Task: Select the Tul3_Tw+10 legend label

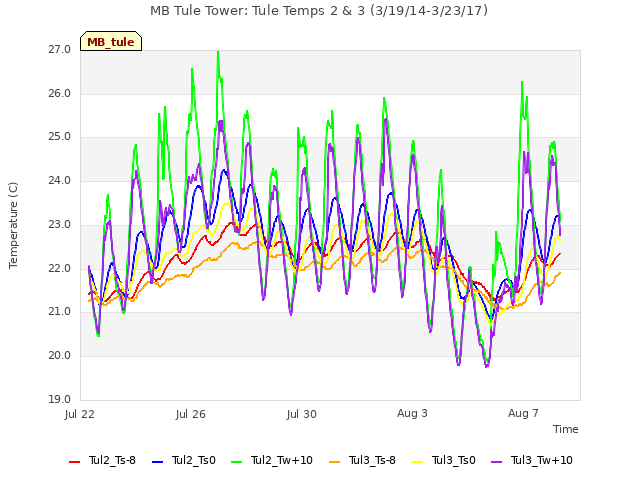Action: click(x=542, y=460)
